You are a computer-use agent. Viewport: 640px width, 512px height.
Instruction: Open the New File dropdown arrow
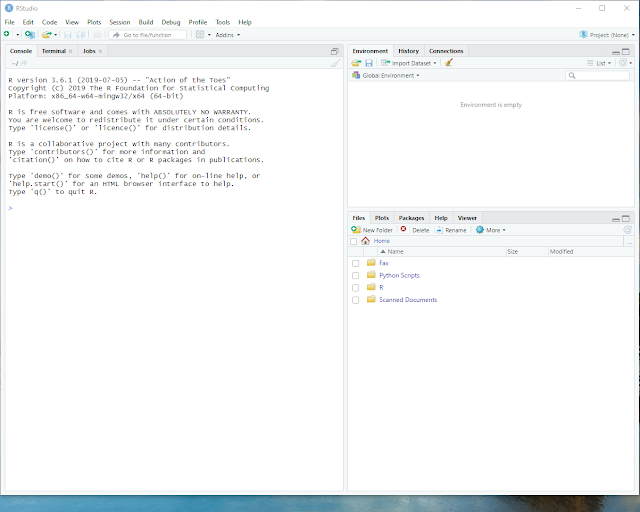point(18,35)
